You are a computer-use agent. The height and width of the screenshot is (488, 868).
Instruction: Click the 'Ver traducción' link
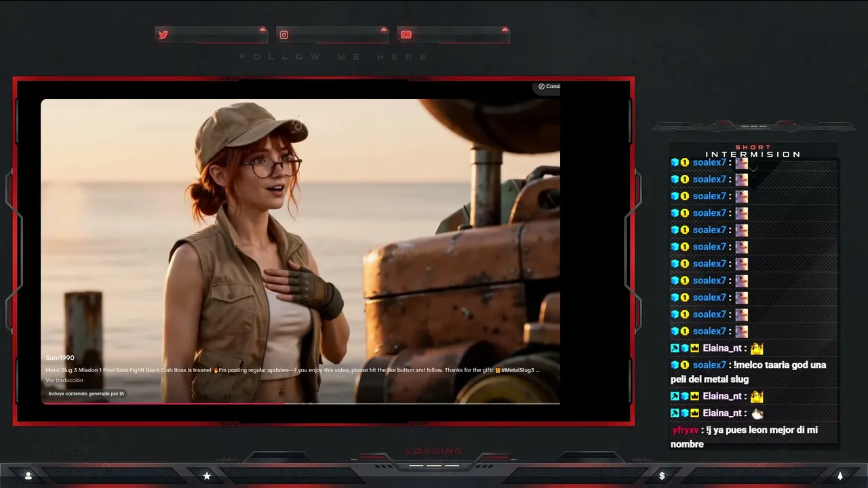tap(64, 380)
